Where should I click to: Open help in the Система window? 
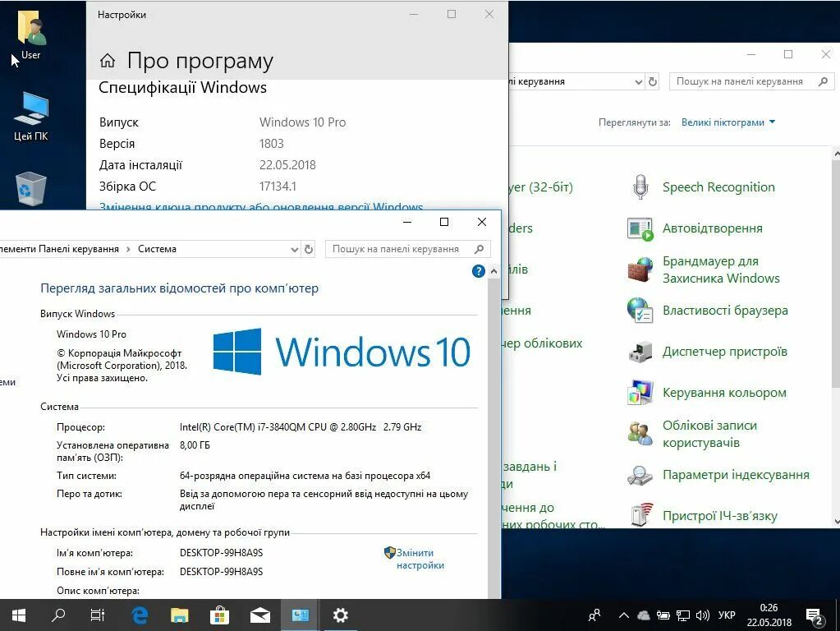(x=479, y=271)
